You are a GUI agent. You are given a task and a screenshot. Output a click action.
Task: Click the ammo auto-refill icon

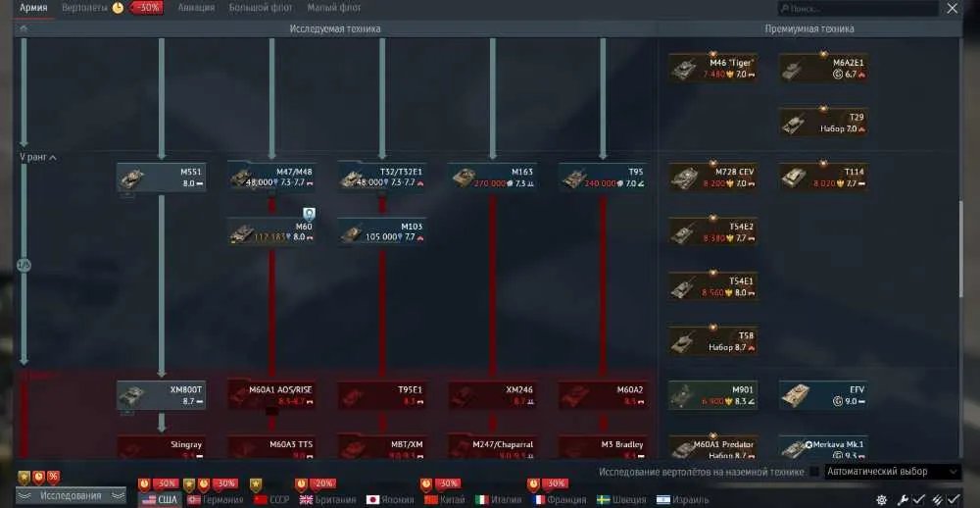pos(938,499)
